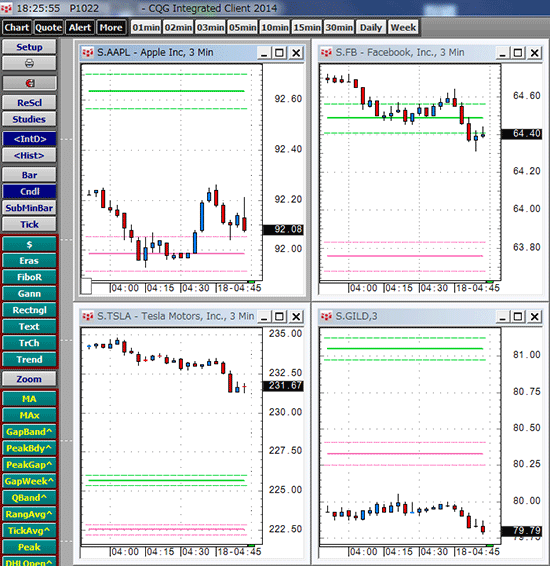Click the TSLA current price 231.67 label
This screenshot has height=566, width=550.
[283, 386]
